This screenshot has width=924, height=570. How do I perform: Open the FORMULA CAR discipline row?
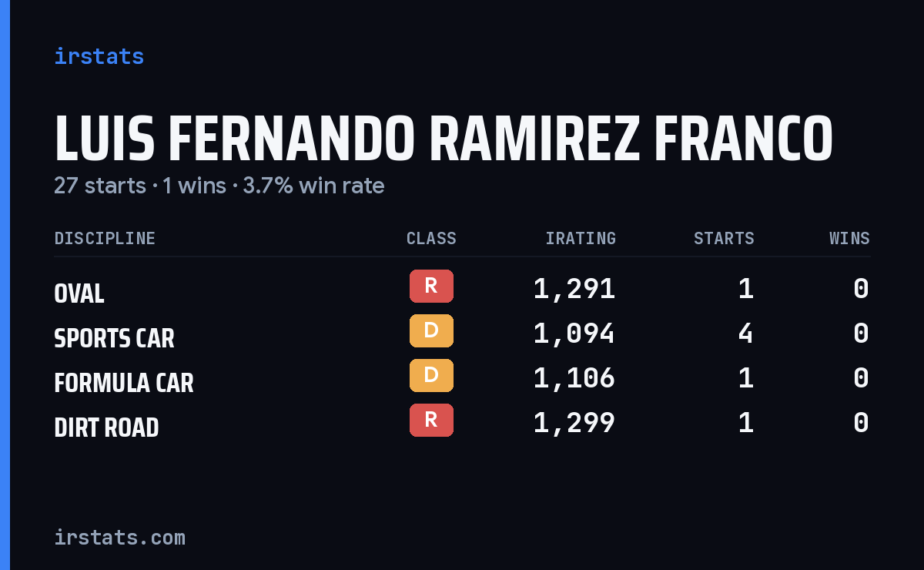pos(462,378)
